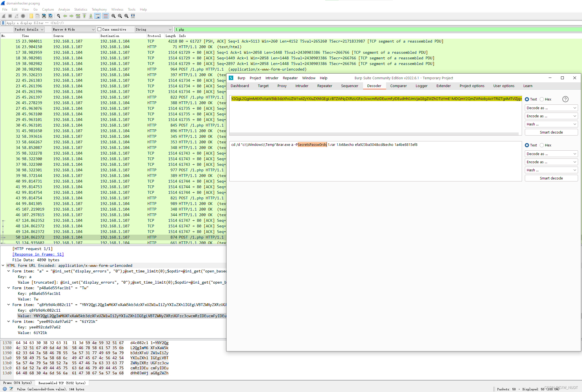
Task: Open the Packet details search scope dropdown
Action: [x=29, y=29]
